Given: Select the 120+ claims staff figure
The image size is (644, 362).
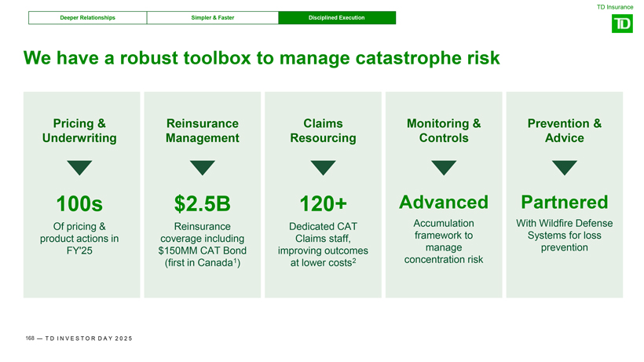Looking at the screenshot, I should 323,203.
